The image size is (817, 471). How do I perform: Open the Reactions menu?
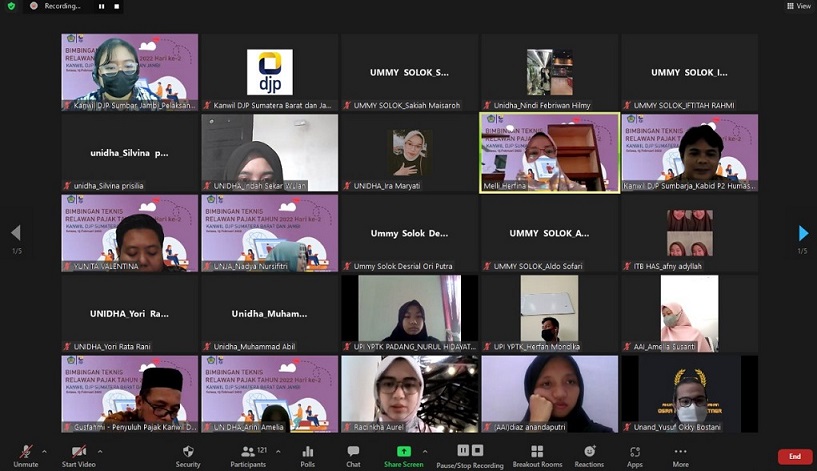(x=589, y=454)
